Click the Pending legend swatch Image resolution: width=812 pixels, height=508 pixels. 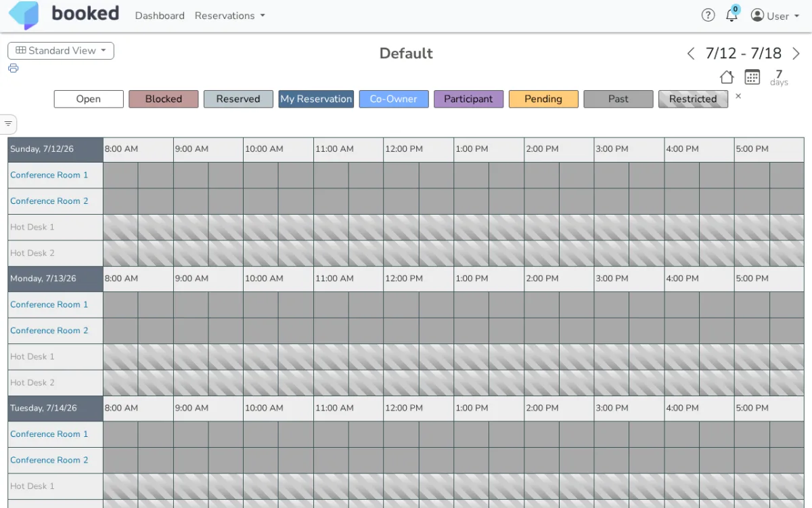[543, 99]
